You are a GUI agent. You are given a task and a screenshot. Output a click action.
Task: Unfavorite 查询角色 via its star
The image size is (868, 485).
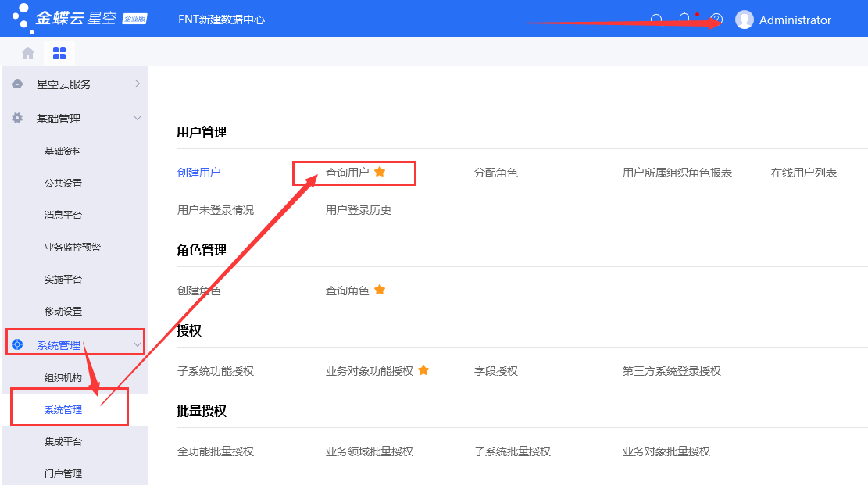coord(380,289)
